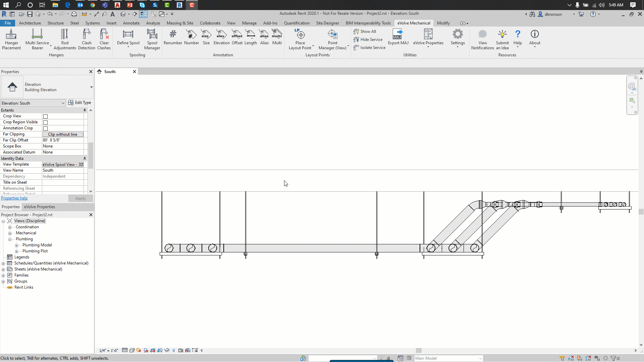
Task: Open Rod Adjustments tool
Action: point(65,39)
